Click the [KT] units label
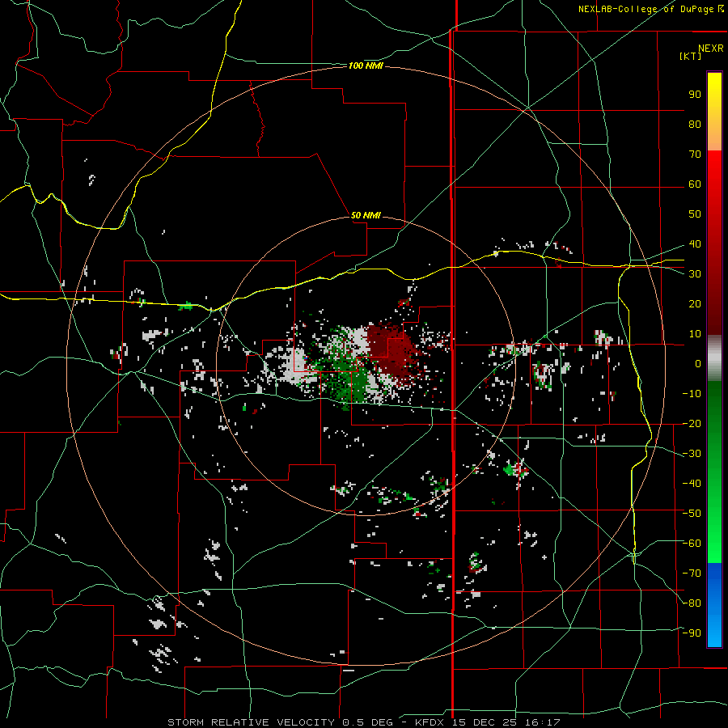Image resolution: width=728 pixels, height=728 pixels. tap(690, 56)
